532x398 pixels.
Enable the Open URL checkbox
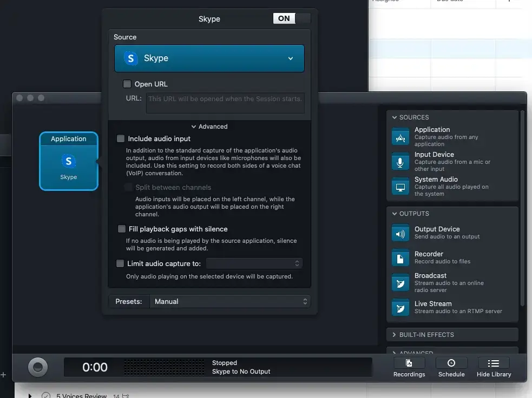[127, 84]
